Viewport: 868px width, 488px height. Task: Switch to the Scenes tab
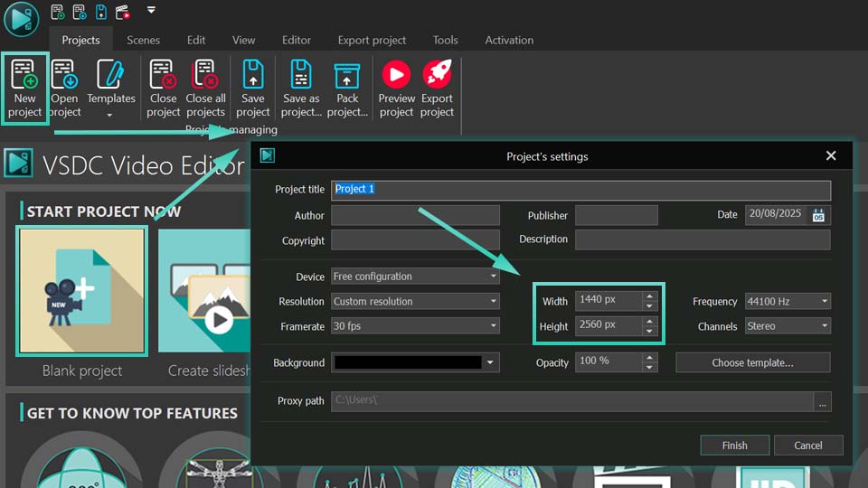click(x=143, y=40)
